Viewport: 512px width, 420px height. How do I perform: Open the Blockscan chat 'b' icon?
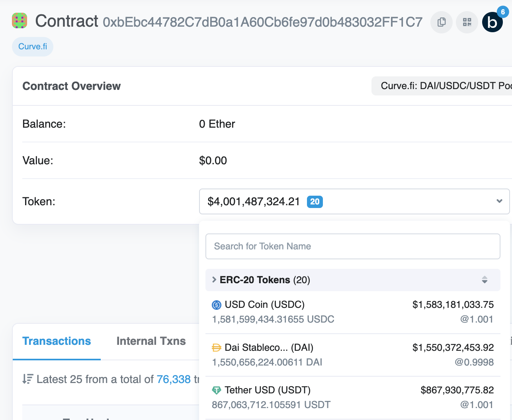point(492,22)
